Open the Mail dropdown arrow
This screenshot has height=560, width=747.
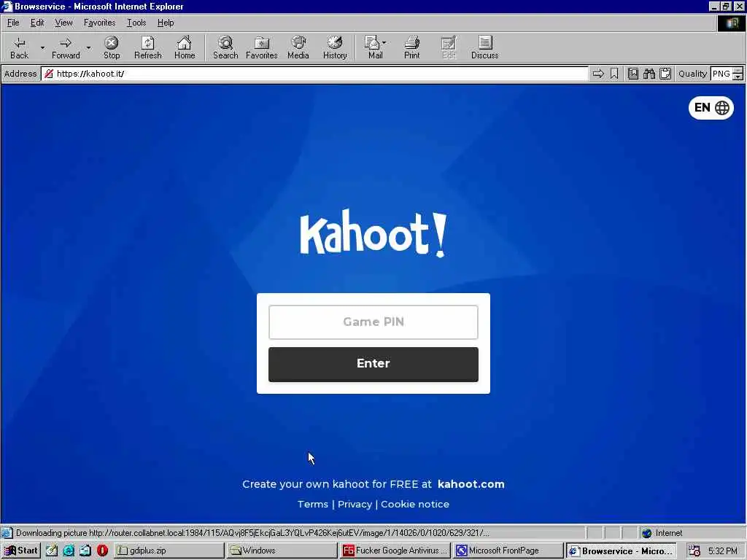384,43
